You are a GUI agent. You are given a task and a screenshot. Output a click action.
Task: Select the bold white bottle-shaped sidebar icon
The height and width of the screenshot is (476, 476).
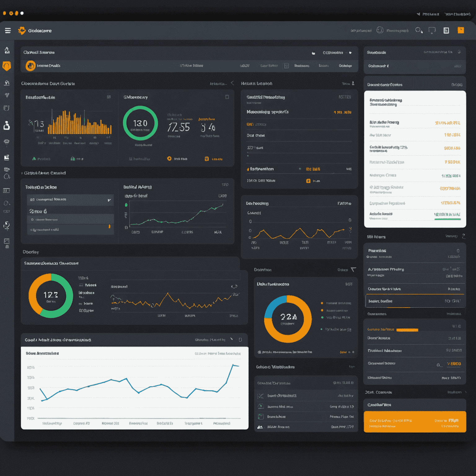pos(7,125)
